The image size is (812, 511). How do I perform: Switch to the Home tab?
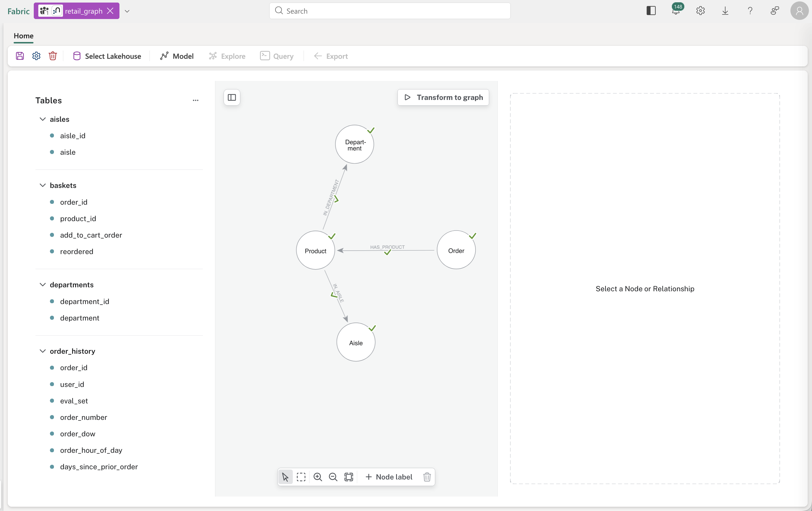click(24, 36)
